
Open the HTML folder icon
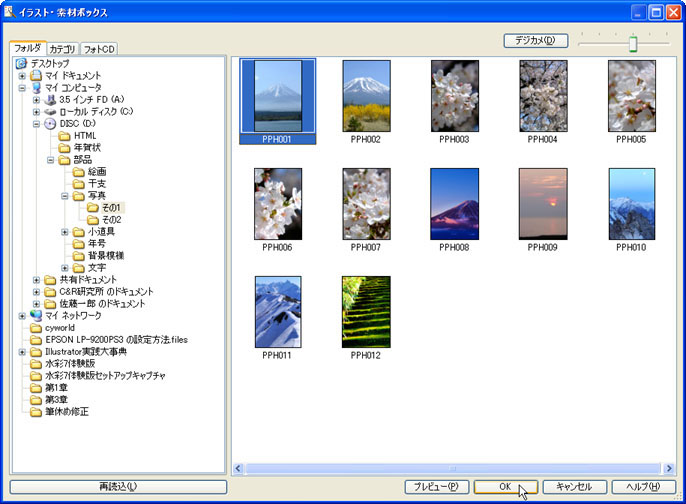[65, 136]
